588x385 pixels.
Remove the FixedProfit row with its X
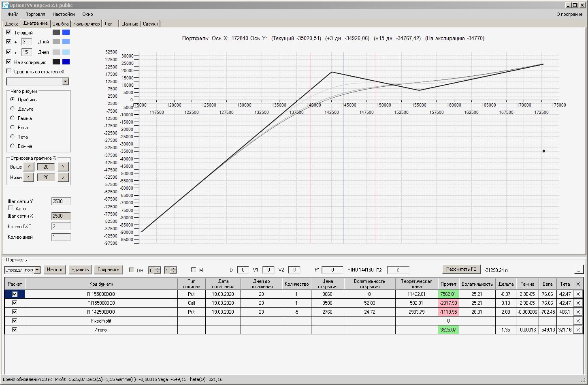[x=578, y=321]
